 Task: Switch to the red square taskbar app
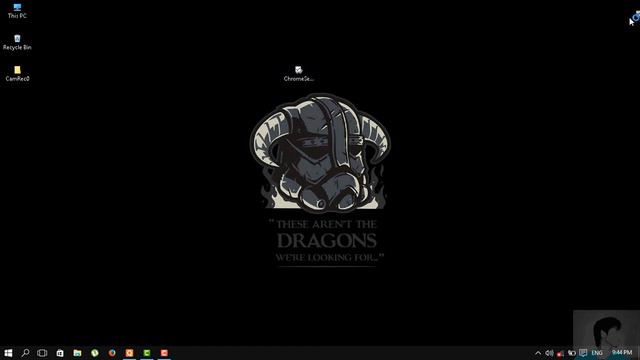(164, 353)
